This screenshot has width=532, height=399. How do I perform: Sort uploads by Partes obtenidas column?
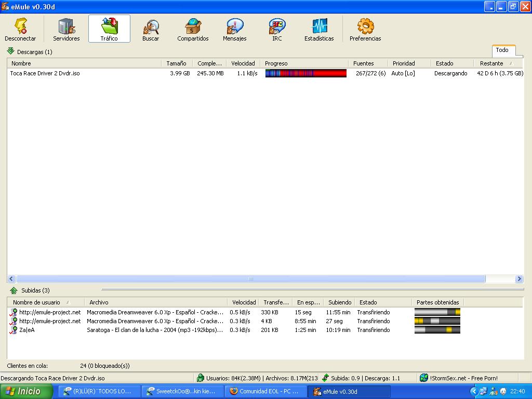(438, 302)
